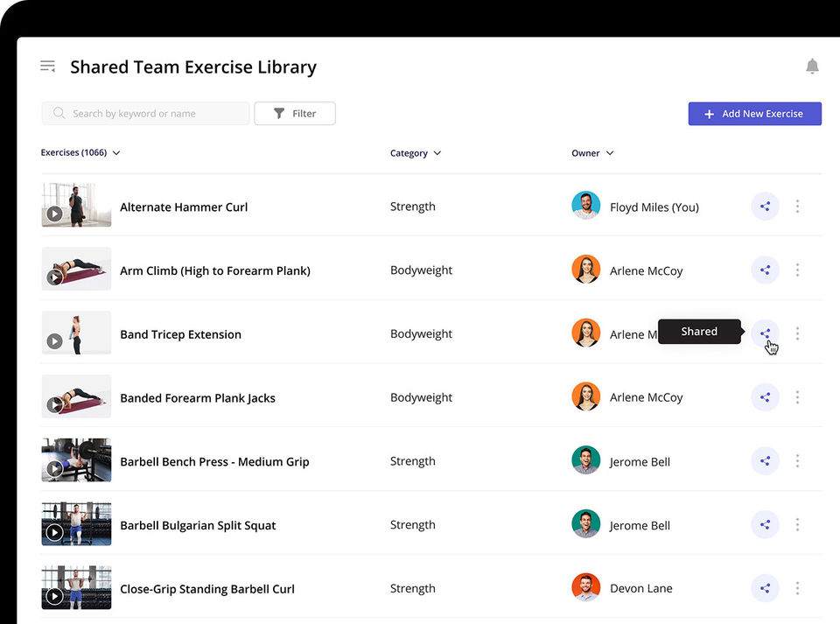
Task: Click Jerome Bell name in Bench Press row
Action: tap(640, 462)
